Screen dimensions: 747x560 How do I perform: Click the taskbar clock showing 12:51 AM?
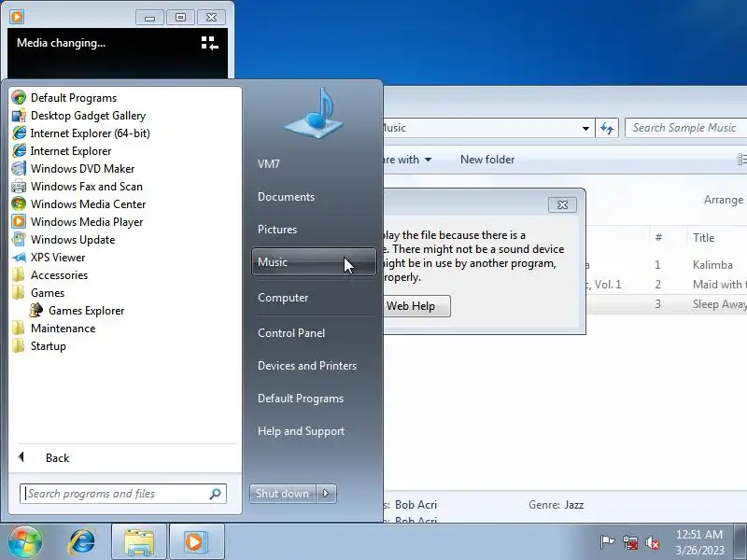point(699,542)
